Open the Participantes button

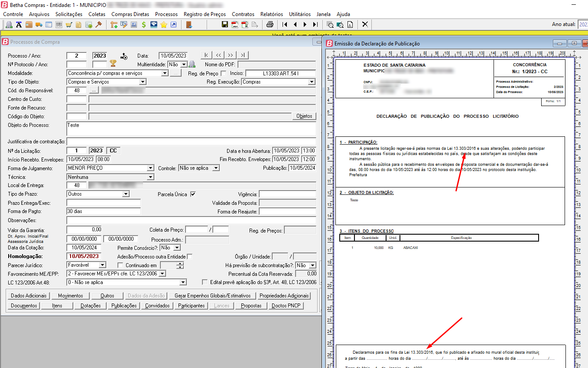click(191, 306)
